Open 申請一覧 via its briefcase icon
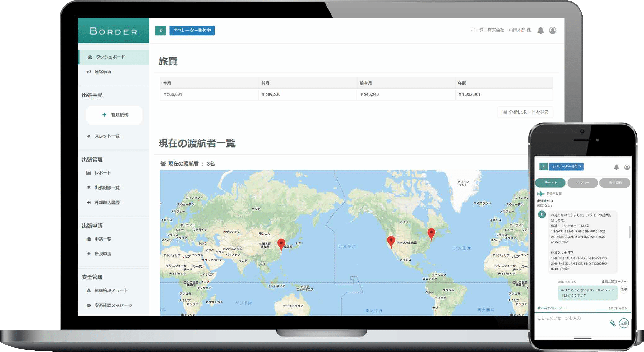 click(x=89, y=239)
